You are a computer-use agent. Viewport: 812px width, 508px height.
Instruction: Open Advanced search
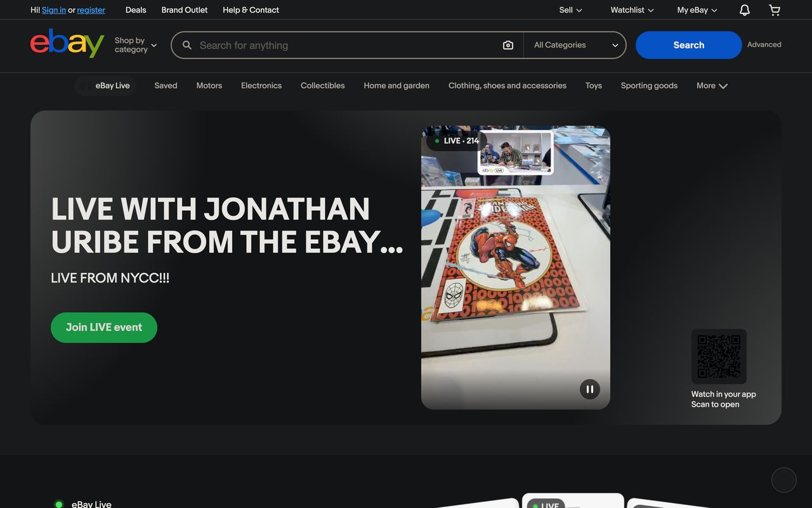click(x=764, y=44)
